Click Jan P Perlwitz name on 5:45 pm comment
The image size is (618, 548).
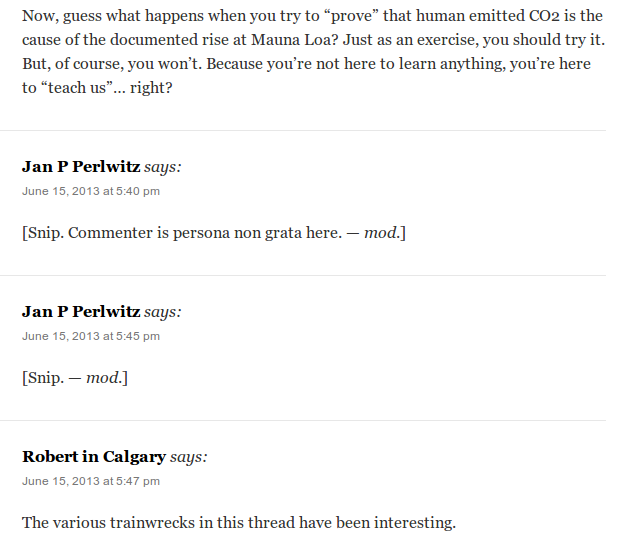pyautogui.click(x=81, y=312)
